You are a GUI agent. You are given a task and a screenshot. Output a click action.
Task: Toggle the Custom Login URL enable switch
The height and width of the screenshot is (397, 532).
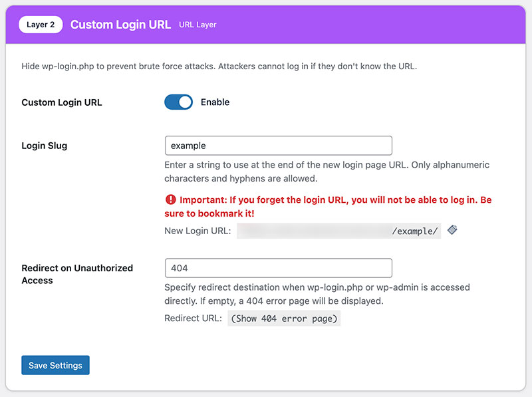click(x=178, y=102)
